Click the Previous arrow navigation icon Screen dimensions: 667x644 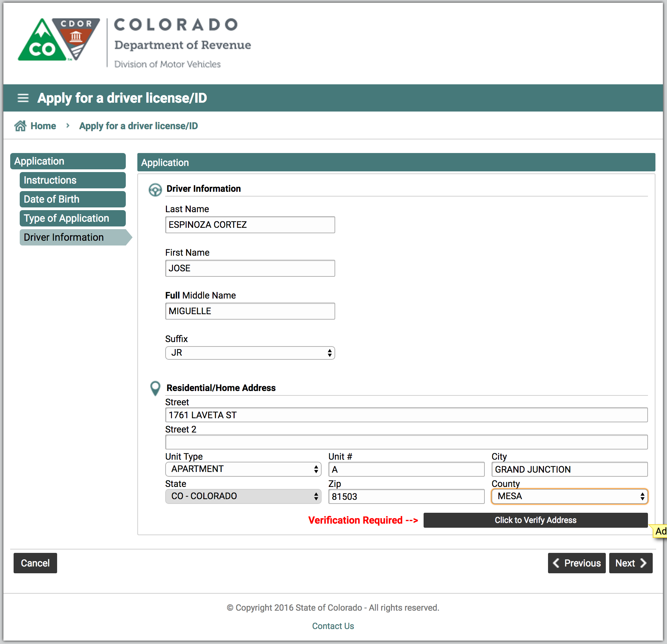click(x=555, y=563)
